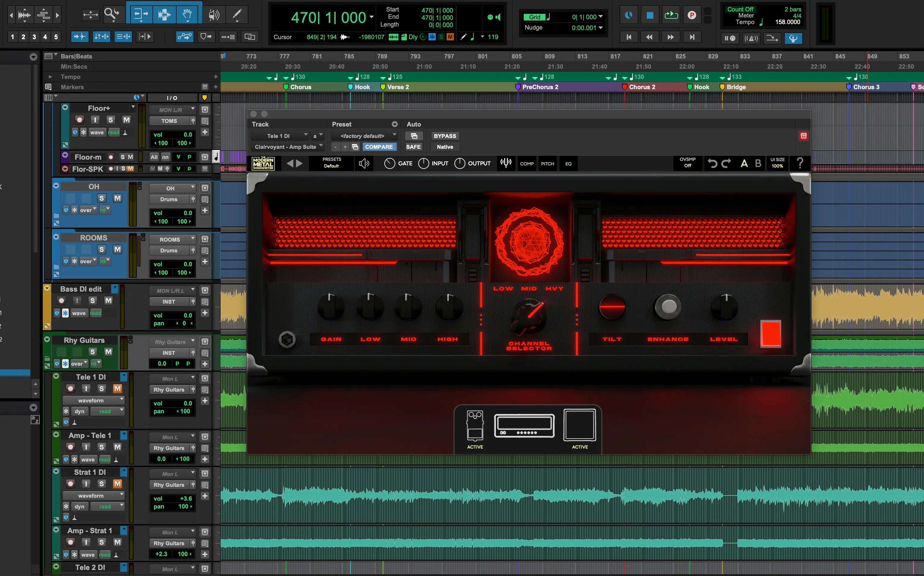Click the Stop transport button

(650, 15)
